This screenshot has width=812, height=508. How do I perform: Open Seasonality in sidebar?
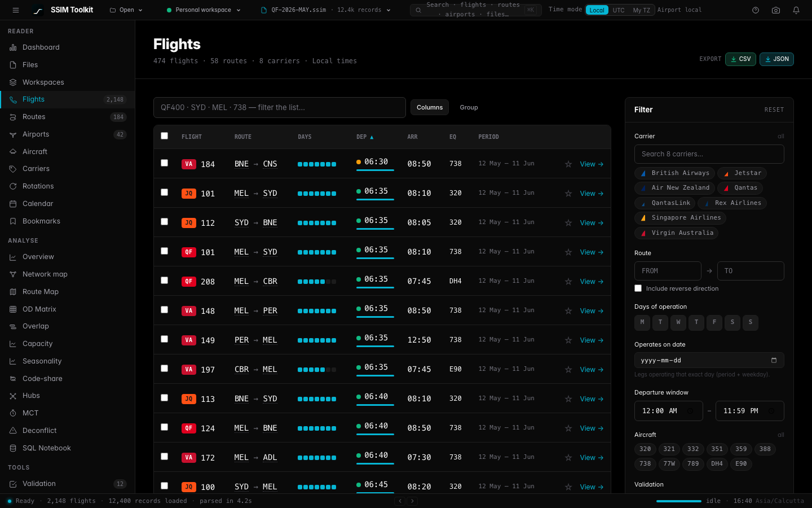coord(67,361)
